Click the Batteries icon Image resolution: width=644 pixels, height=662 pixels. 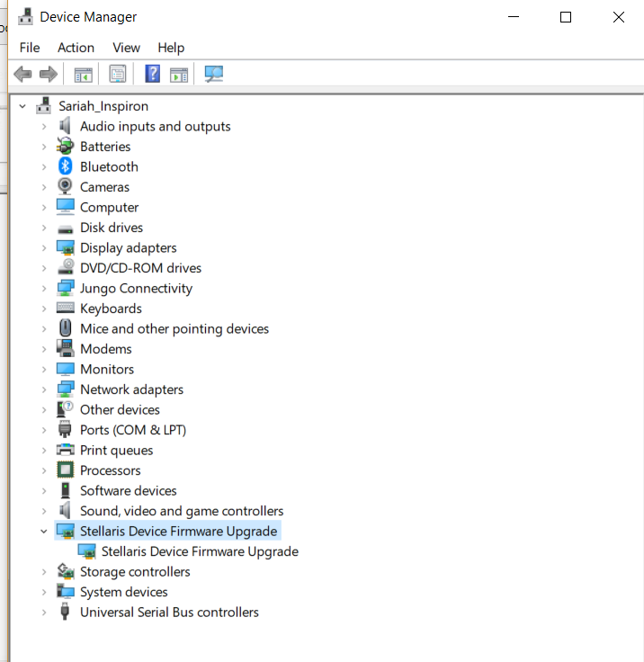(x=65, y=146)
